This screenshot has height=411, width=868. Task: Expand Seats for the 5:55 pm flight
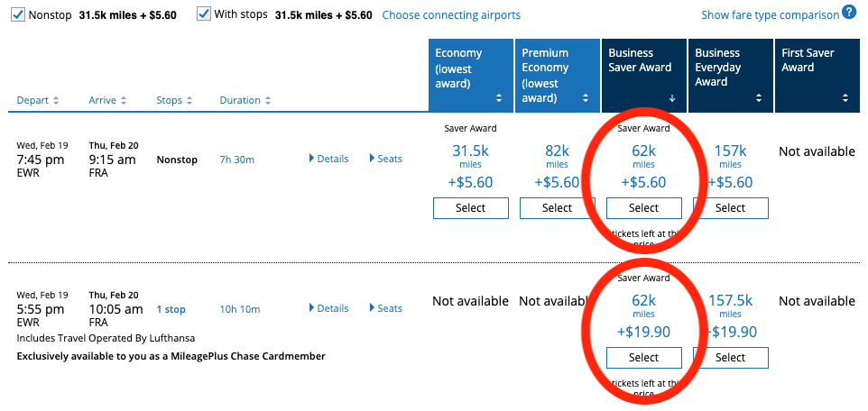click(386, 308)
